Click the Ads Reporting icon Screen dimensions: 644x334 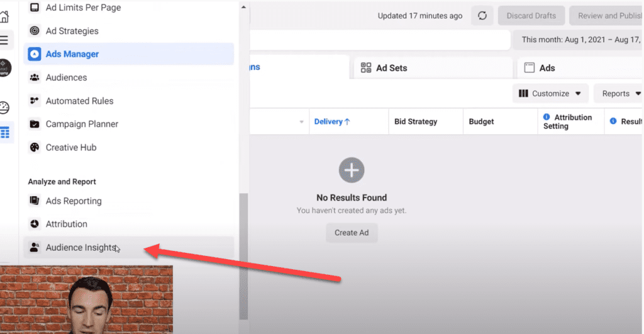pos(35,201)
